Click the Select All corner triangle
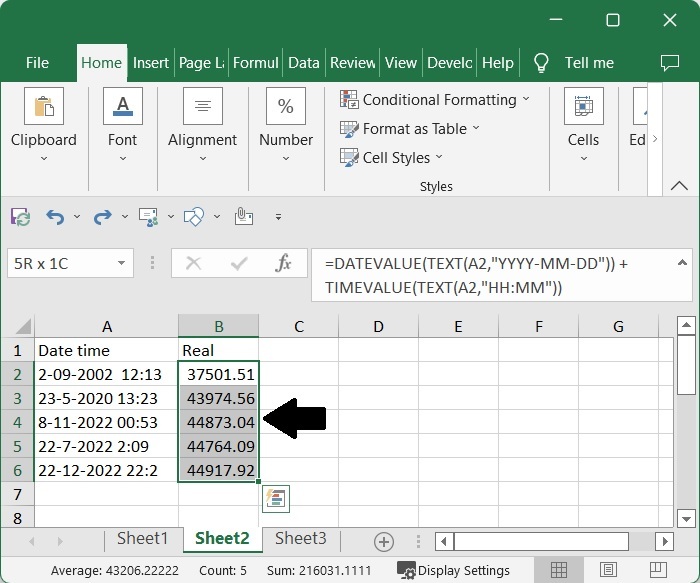The height and width of the screenshot is (583, 700). [23, 326]
